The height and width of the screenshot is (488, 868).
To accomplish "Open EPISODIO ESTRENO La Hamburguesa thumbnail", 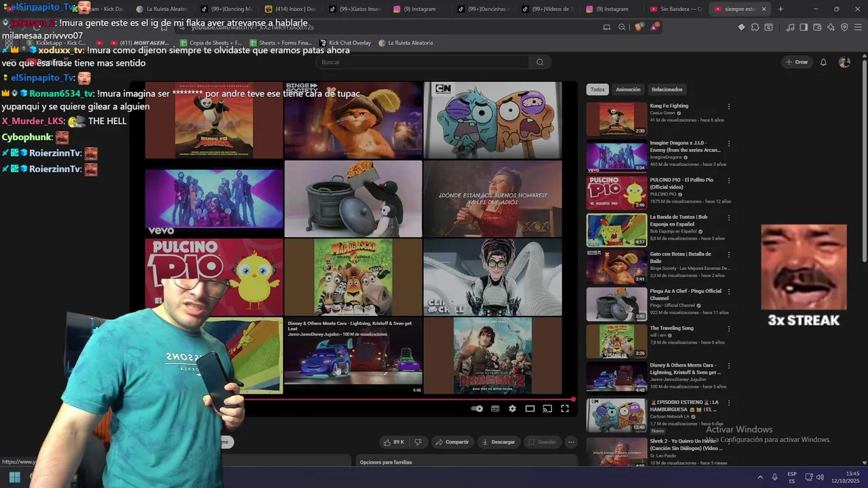I will coord(616,415).
